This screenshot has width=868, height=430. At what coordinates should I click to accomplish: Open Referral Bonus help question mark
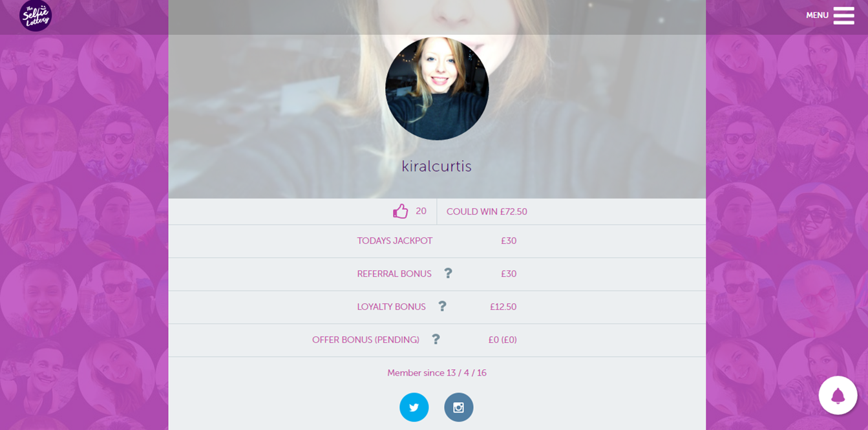tap(448, 273)
